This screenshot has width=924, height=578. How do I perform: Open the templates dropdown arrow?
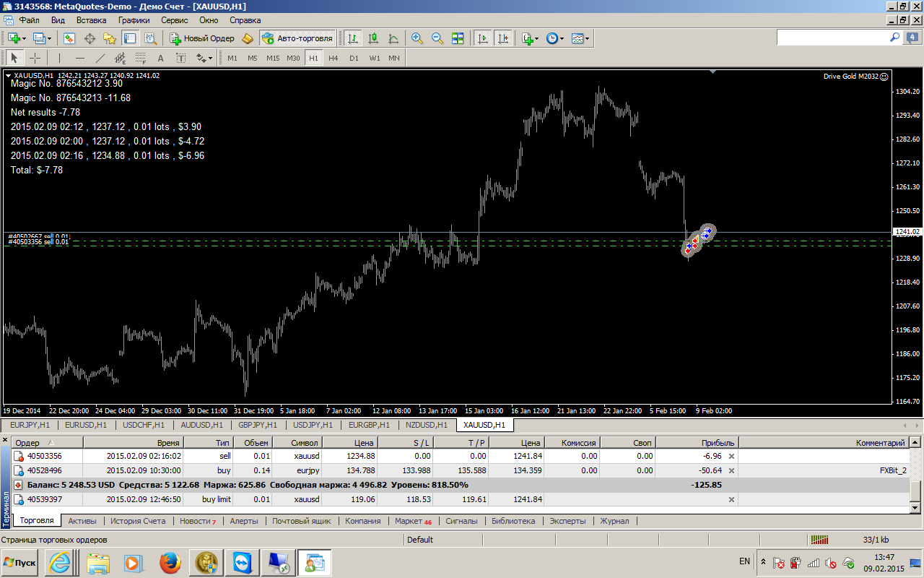(588, 38)
